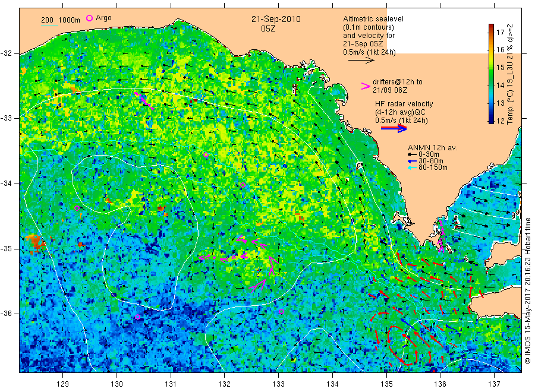Image resolution: width=535 pixels, height=392 pixels.
Task: Click the black altimetric velocity scale arrow
Action: click(361, 61)
